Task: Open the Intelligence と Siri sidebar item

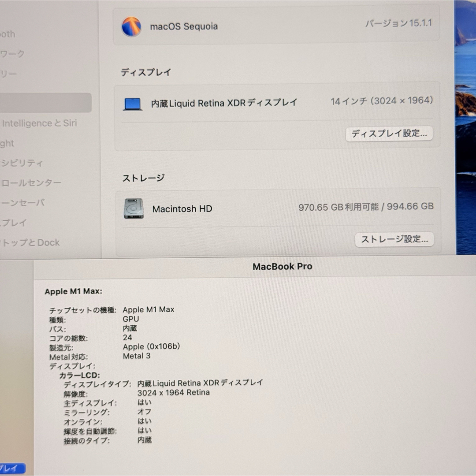Action: pyautogui.click(x=39, y=123)
